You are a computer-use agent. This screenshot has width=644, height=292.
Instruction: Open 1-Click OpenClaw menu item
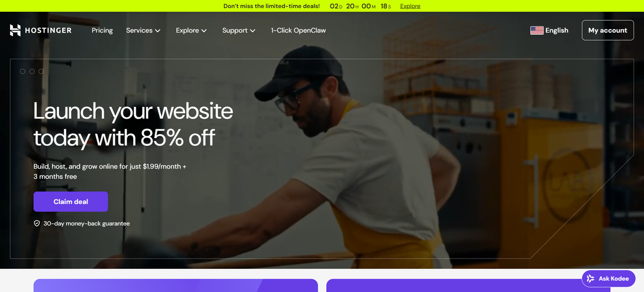coord(298,31)
